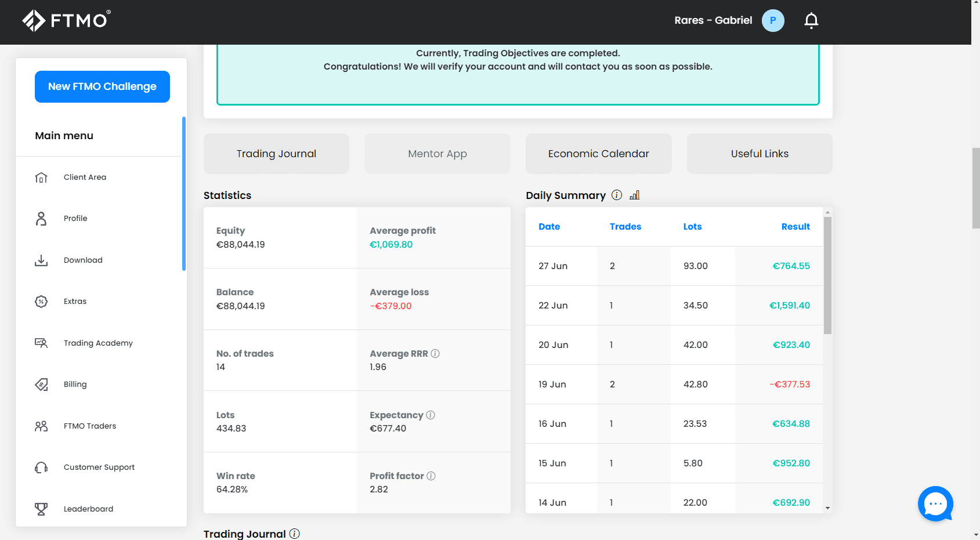Click the sidebar menu scrollbar
Viewport: 980px width, 540px height.
click(184, 194)
